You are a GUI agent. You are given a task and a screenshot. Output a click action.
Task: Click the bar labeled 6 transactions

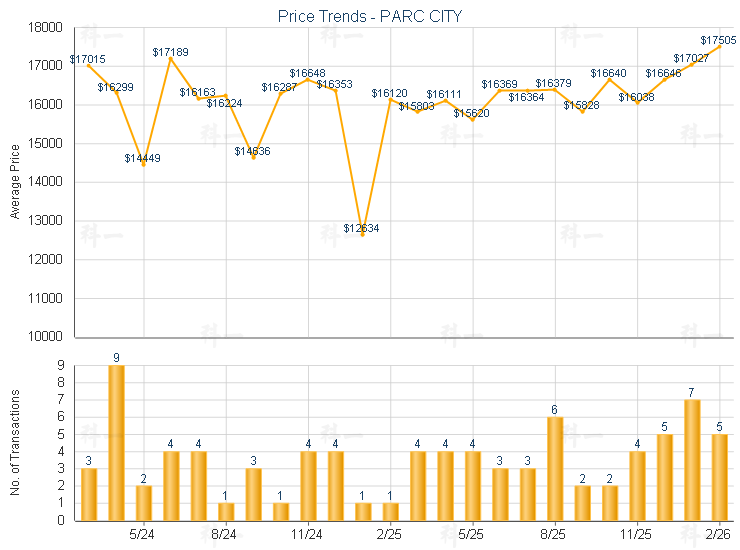point(555,468)
